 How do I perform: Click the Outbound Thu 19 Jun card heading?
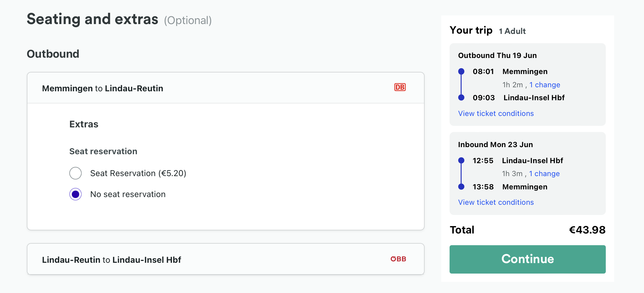497,56
